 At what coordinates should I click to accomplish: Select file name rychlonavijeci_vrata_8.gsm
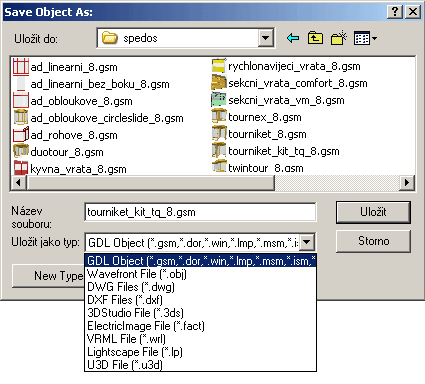tap(294, 66)
